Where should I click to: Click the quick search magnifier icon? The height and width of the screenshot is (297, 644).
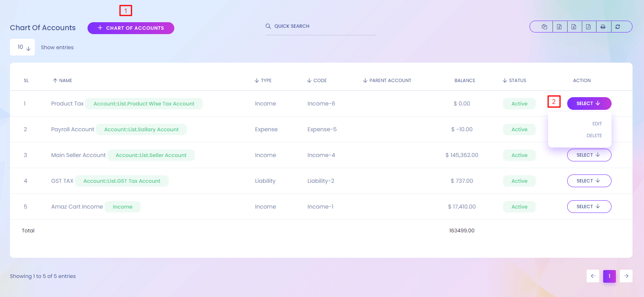coord(268,26)
